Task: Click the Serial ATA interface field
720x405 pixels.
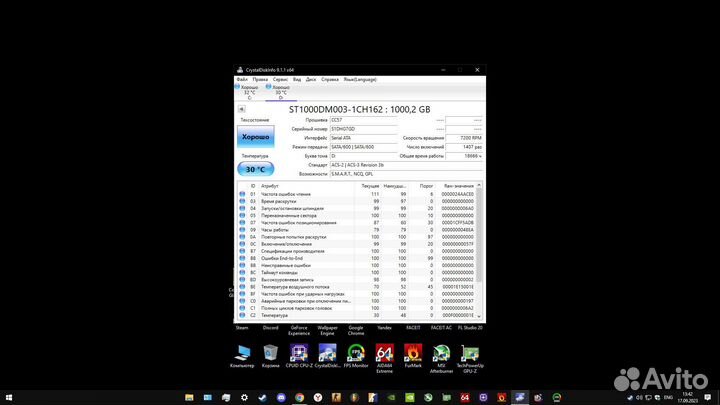Action: [x=363, y=138]
